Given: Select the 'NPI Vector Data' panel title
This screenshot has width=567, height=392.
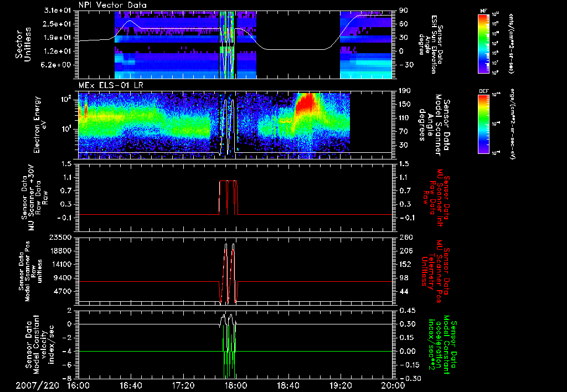Looking at the screenshot, I should tap(112, 5).
